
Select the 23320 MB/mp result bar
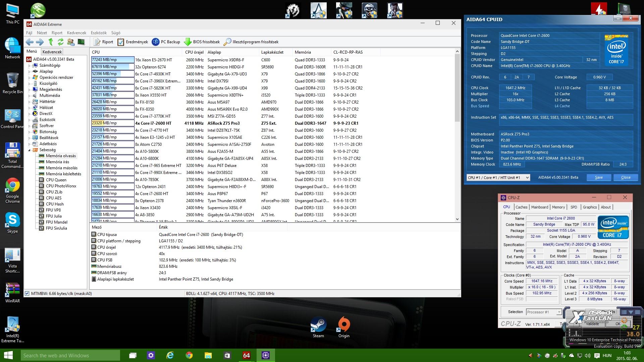113,123
